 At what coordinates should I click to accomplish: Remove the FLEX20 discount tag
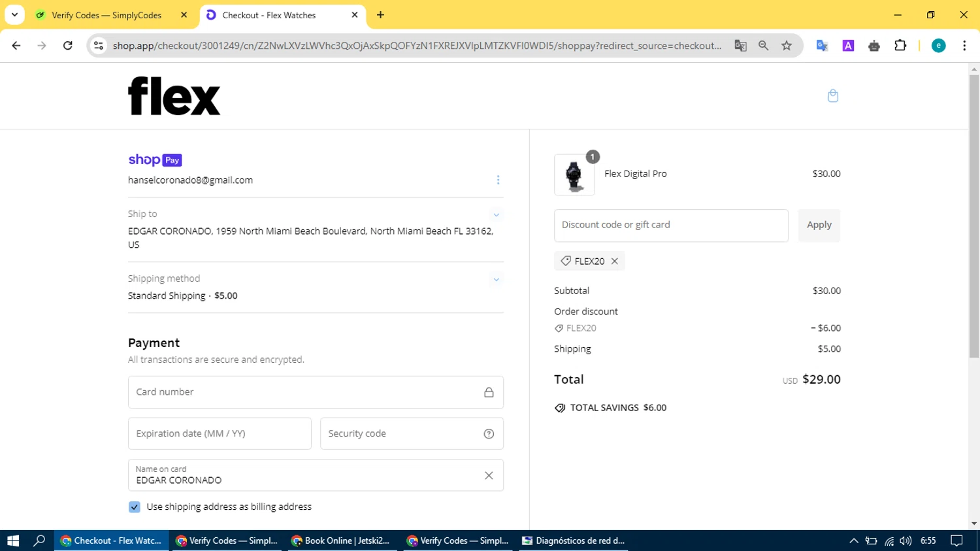(x=615, y=261)
